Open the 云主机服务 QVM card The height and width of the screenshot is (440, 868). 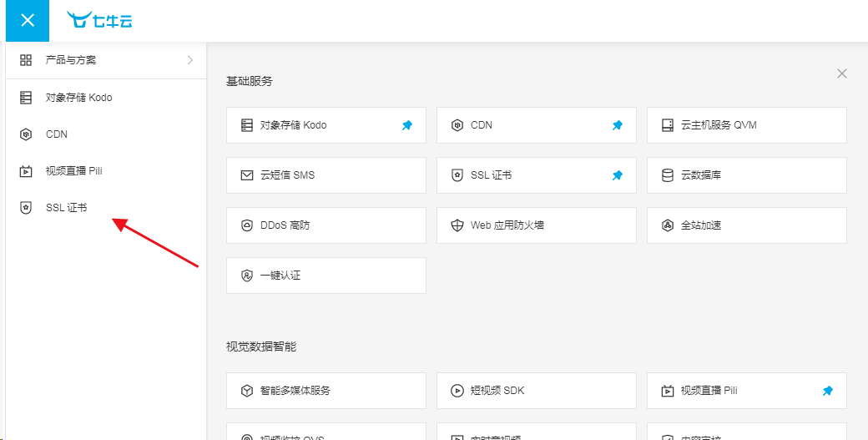747,125
